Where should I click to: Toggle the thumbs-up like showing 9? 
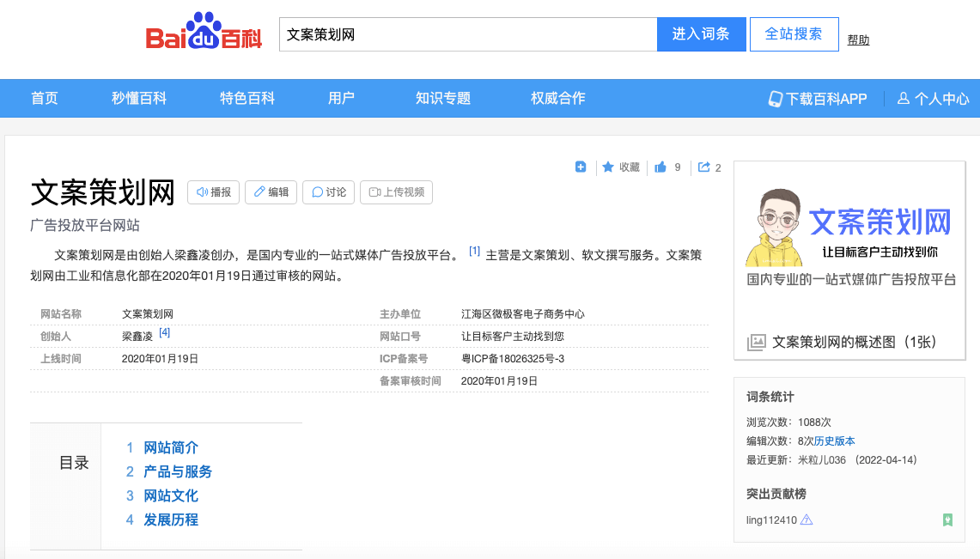tap(663, 167)
